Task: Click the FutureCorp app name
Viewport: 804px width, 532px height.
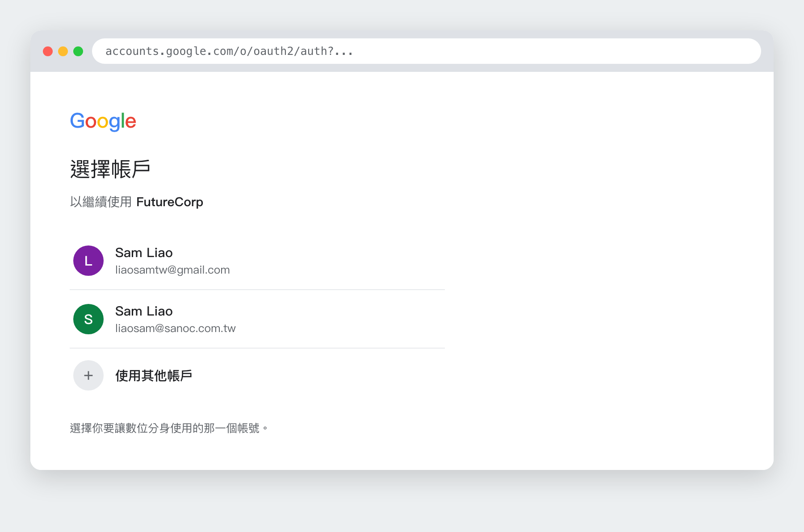Action: pyautogui.click(x=170, y=202)
